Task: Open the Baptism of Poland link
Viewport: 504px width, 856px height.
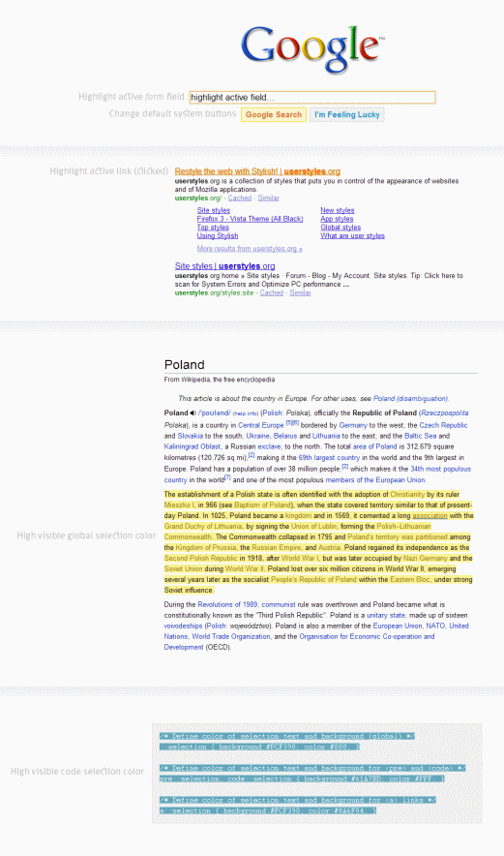Action: (263, 505)
